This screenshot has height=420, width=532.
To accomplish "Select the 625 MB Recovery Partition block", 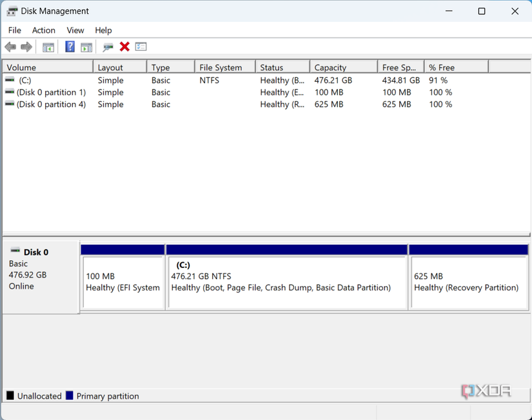I will click(469, 277).
